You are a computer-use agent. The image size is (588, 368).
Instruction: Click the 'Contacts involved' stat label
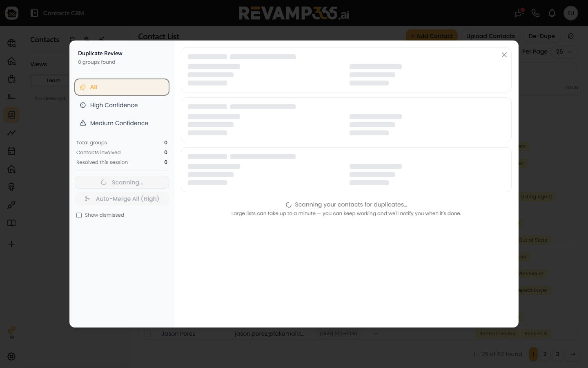[98, 153]
